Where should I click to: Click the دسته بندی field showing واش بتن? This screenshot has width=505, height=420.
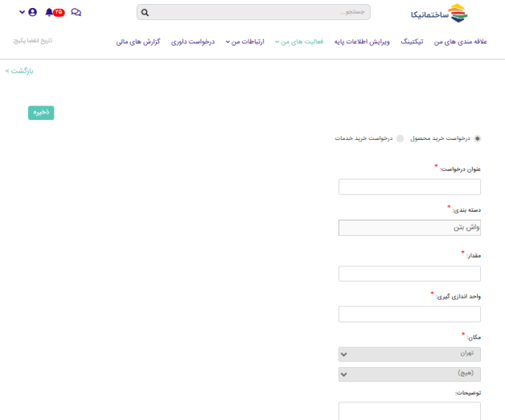[x=409, y=228]
